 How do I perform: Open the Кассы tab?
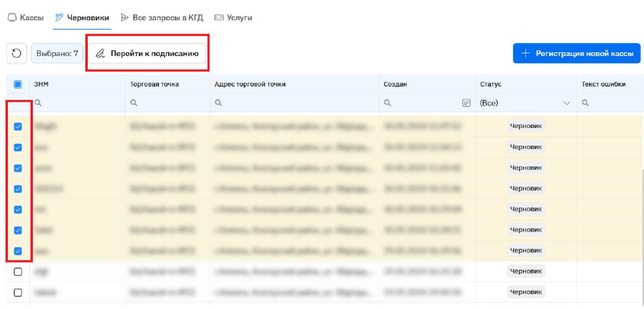[x=26, y=18]
